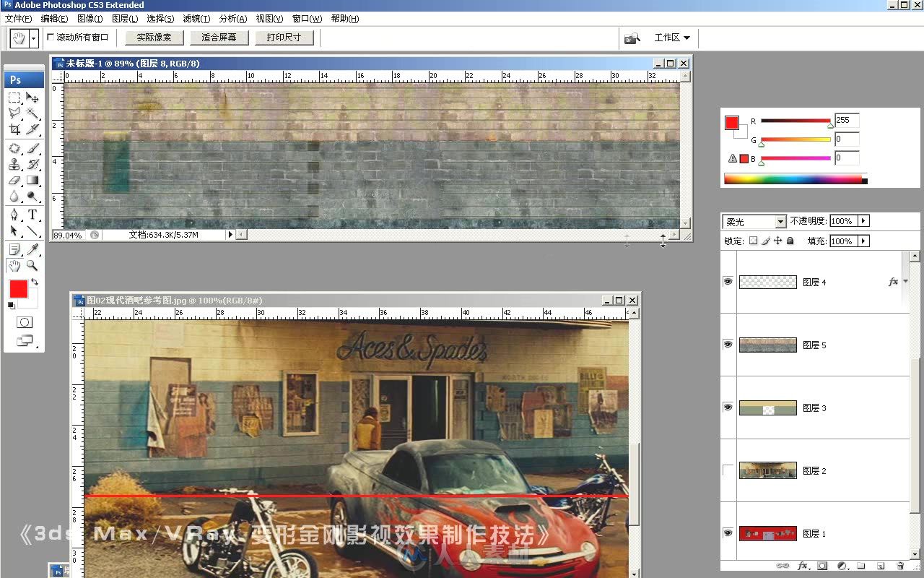Select the Line tool
This screenshot has height=578, width=924.
pyautogui.click(x=32, y=231)
